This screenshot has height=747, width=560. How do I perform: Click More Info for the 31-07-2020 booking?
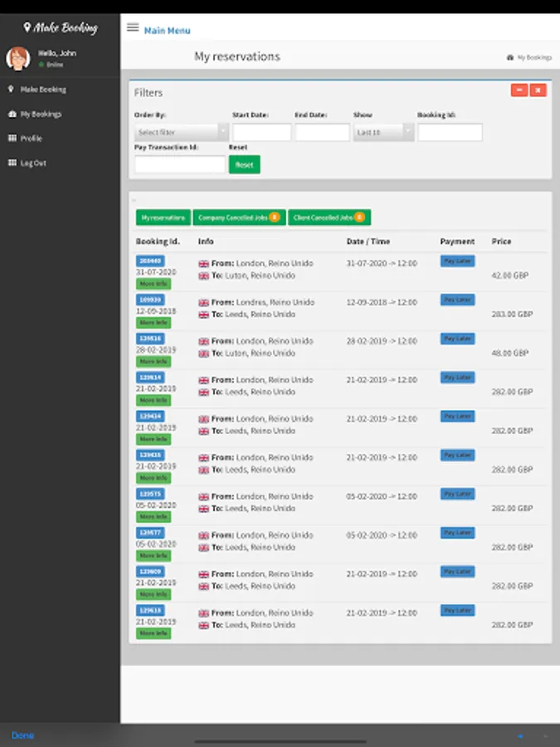(153, 284)
